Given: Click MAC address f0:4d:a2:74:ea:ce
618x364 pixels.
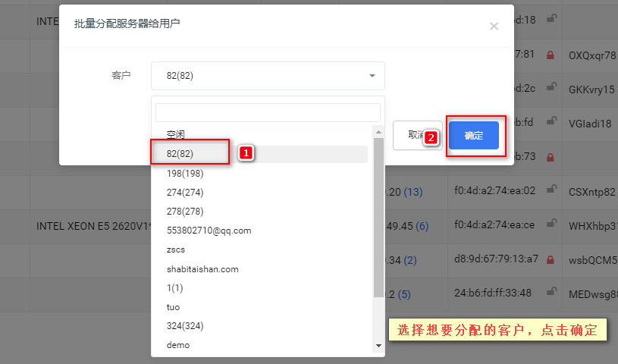Looking at the screenshot, I should point(494,224).
